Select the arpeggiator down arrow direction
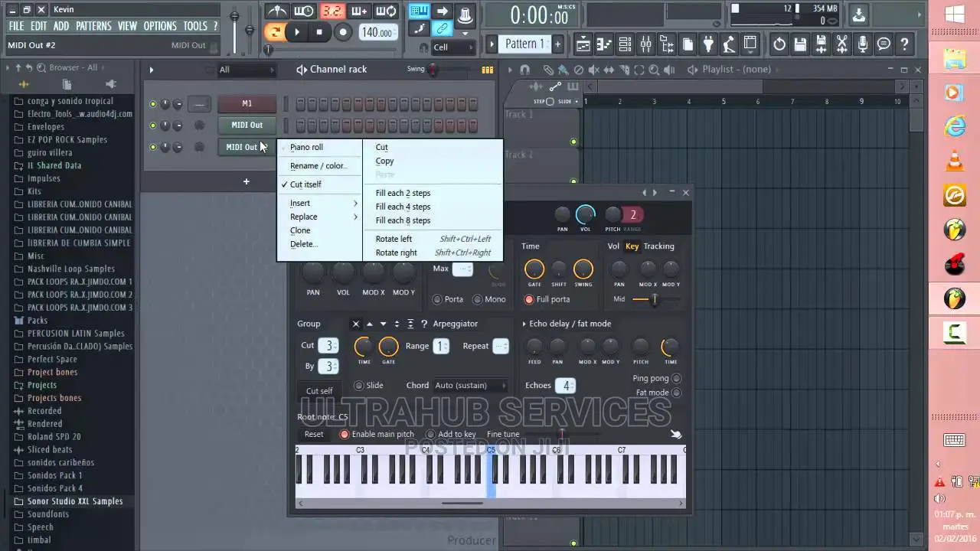 [383, 324]
